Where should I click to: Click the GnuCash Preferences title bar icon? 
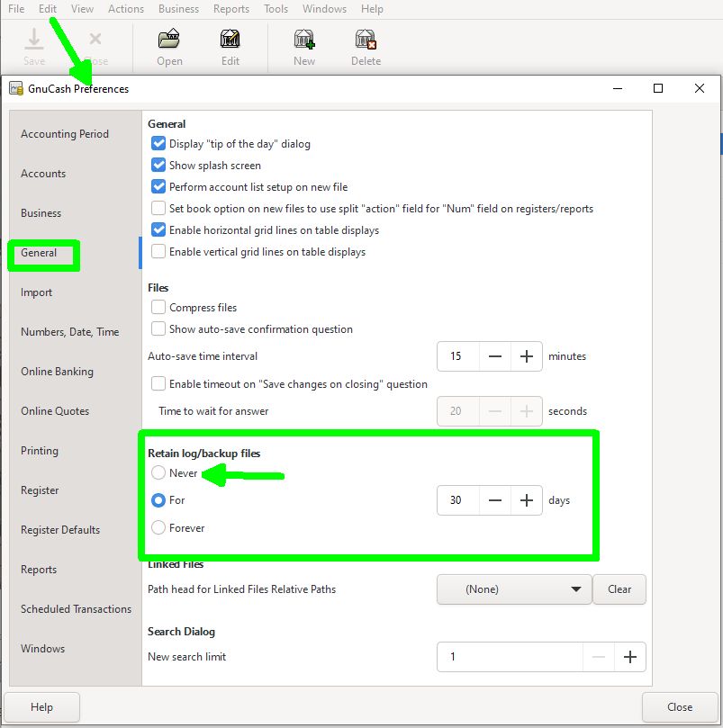(16, 88)
